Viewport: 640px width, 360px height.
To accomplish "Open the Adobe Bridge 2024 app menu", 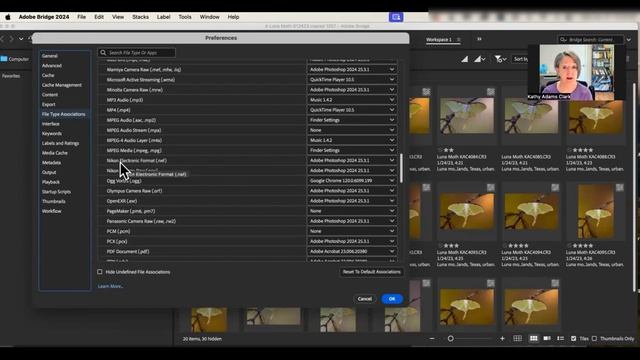I will pyautogui.click(x=44, y=17).
